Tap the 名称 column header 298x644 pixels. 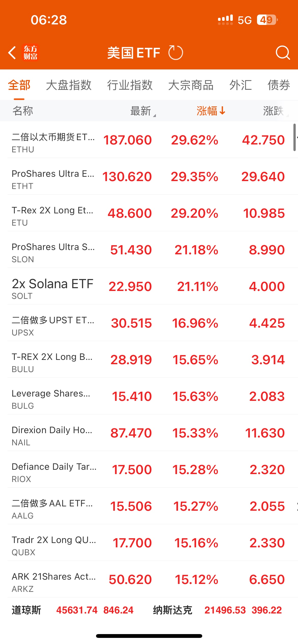tap(23, 111)
